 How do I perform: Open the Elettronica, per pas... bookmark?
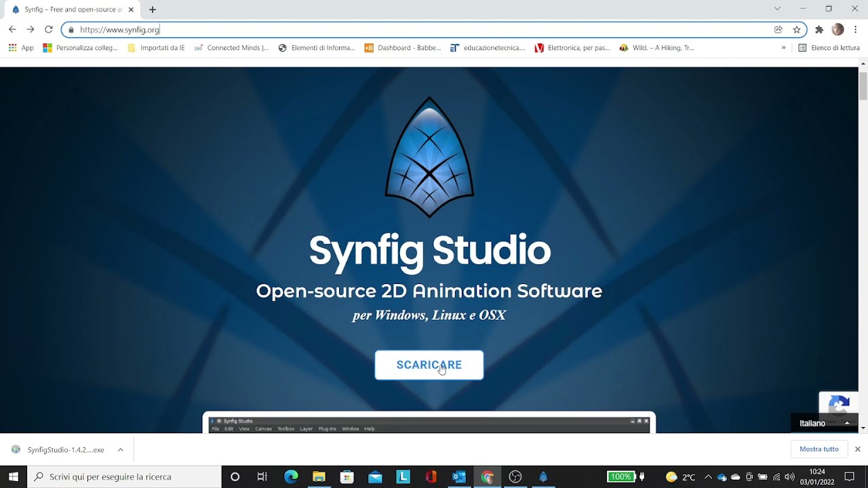[x=572, y=48]
